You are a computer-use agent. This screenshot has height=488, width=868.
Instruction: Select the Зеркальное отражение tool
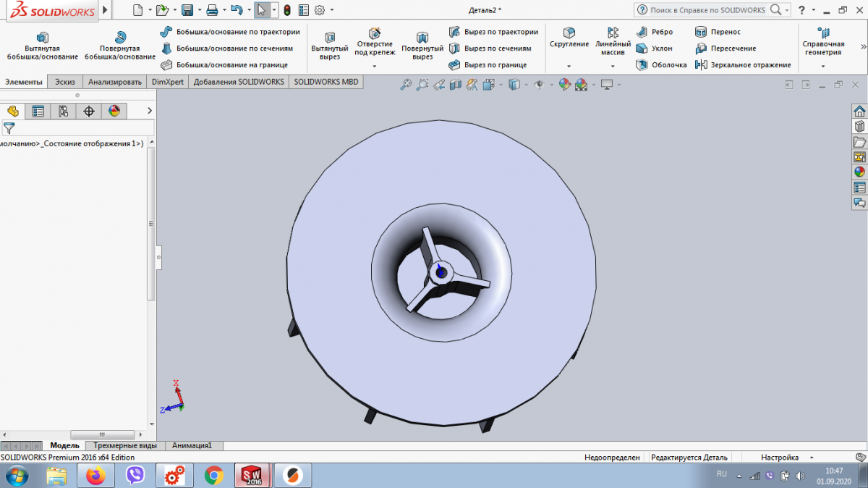click(744, 65)
